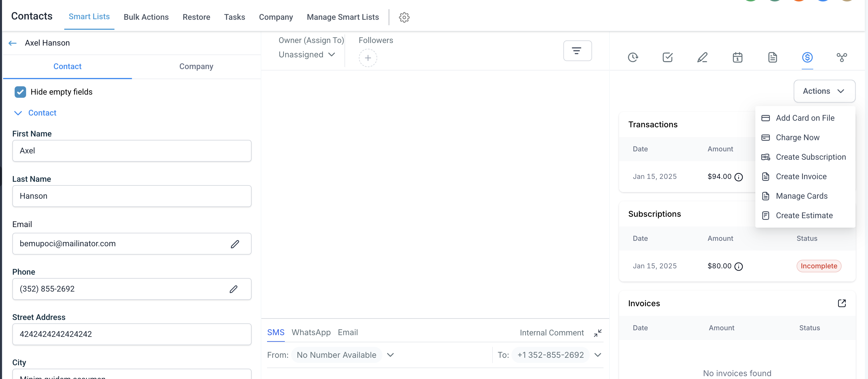
Task: Open the workflows branch icon
Action: pyautogui.click(x=841, y=57)
